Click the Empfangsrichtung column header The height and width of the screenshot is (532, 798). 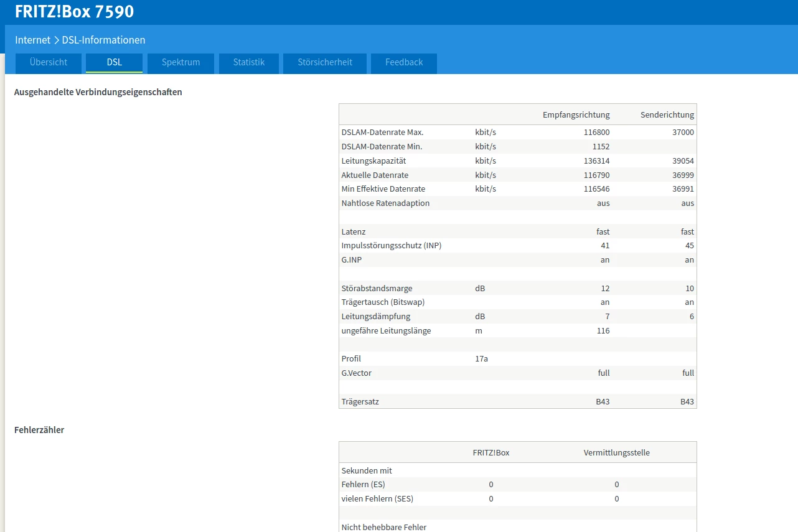(x=576, y=115)
